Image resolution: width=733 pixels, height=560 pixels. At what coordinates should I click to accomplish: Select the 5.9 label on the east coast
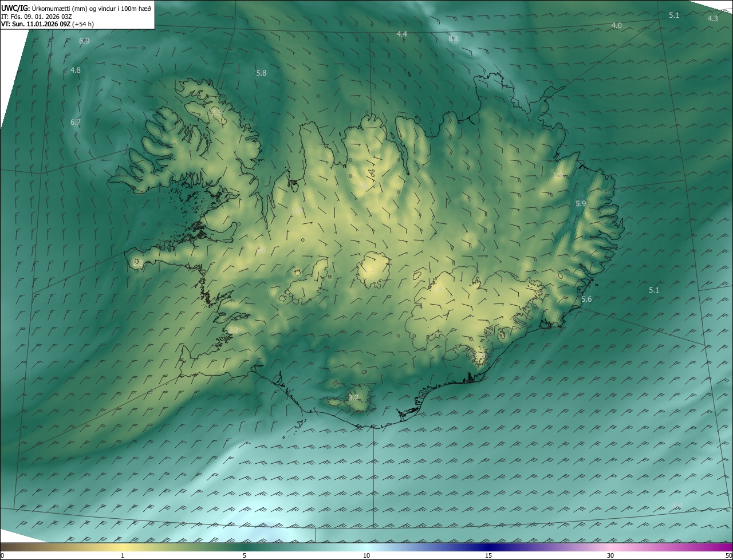tap(581, 204)
